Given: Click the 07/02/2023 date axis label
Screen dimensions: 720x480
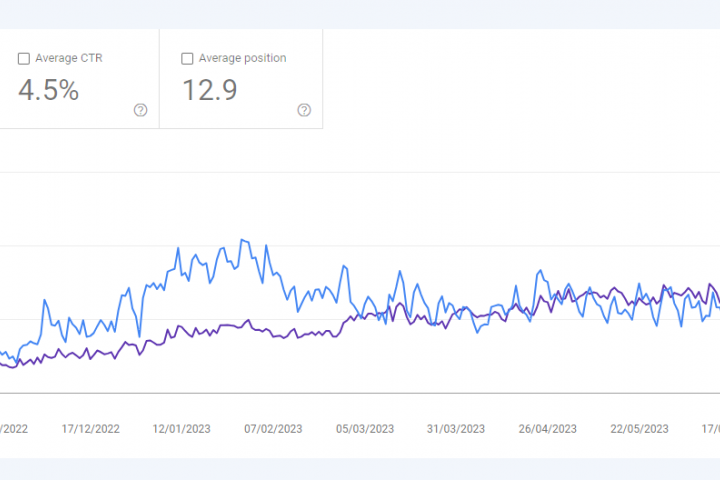Looking at the screenshot, I should tap(273, 428).
